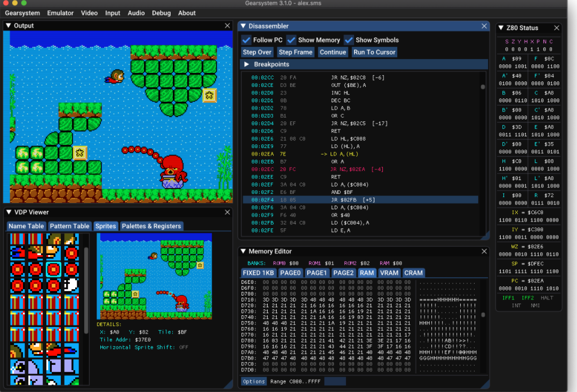Screen dimensions: 577x392
Task: Open the Audio menu
Action: pos(136,13)
